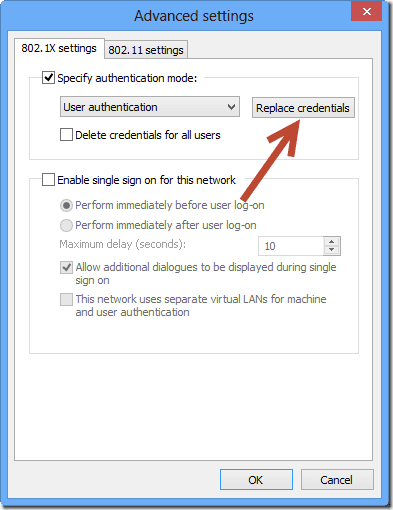Viewport: 393px width, 510px height.
Task: Toggle Allow additional dialogues during single sign on
Action: 66,267
